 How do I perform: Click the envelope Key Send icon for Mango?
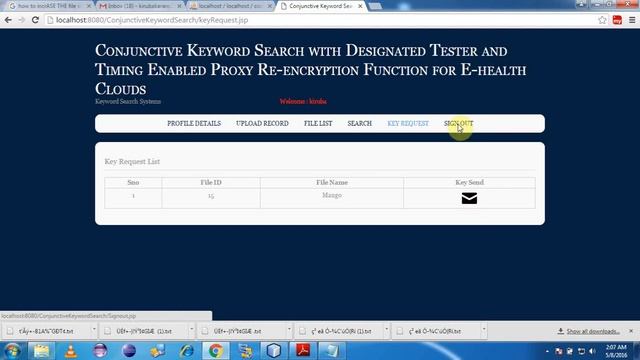point(469,198)
